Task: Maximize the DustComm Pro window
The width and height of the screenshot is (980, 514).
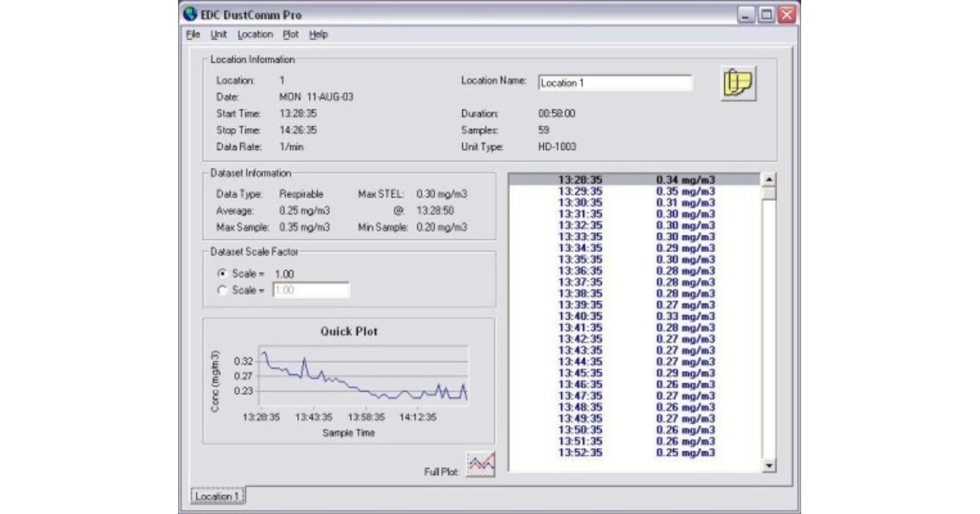Action: point(766,15)
